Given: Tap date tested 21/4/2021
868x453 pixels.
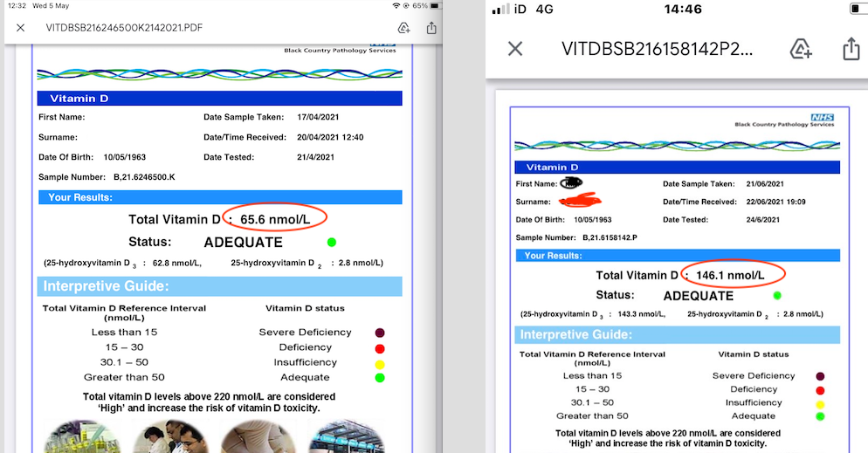Looking at the screenshot, I should 315,157.
